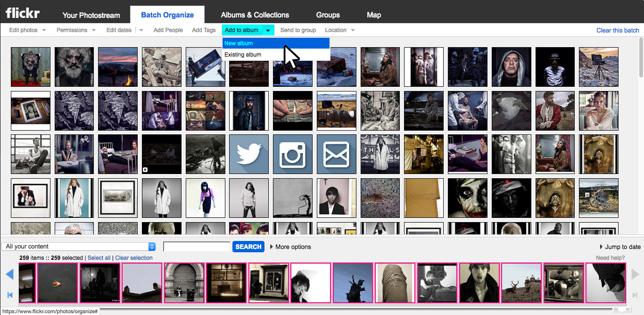The height and width of the screenshot is (315, 644).
Task: Click the flickr logo
Action: click(23, 13)
